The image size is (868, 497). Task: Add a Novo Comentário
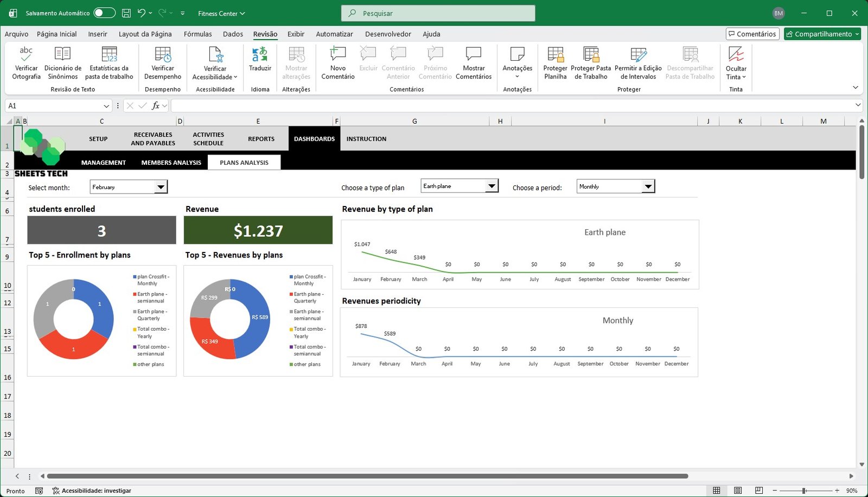coord(337,54)
